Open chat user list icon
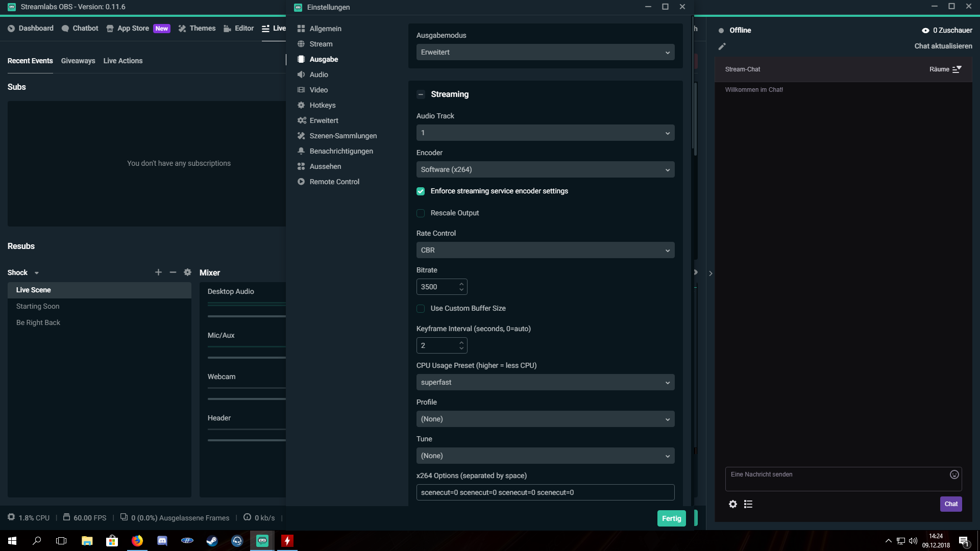Viewport: 980px width, 551px height. (x=748, y=504)
